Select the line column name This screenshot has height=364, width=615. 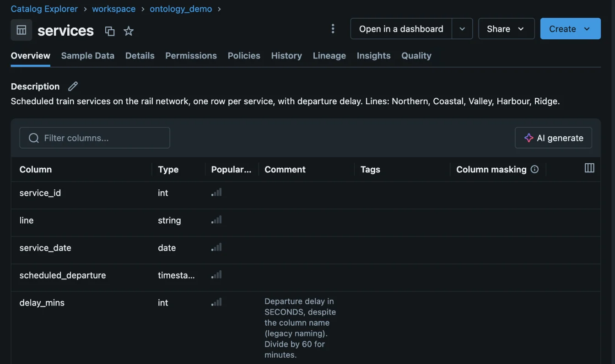tap(27, 220)
